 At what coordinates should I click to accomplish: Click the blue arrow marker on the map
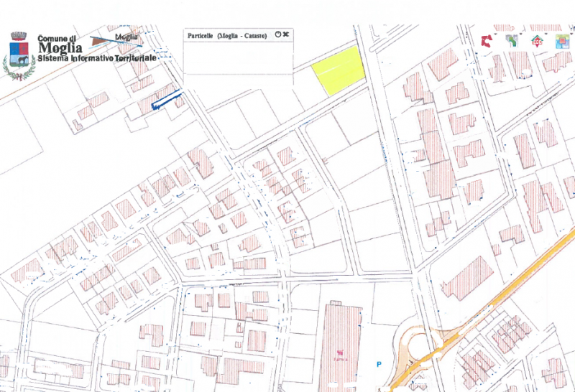(165, 100)
